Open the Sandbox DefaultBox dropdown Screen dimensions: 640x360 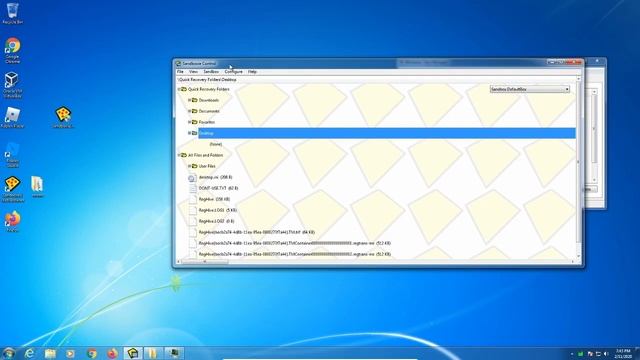click(529, 89)
